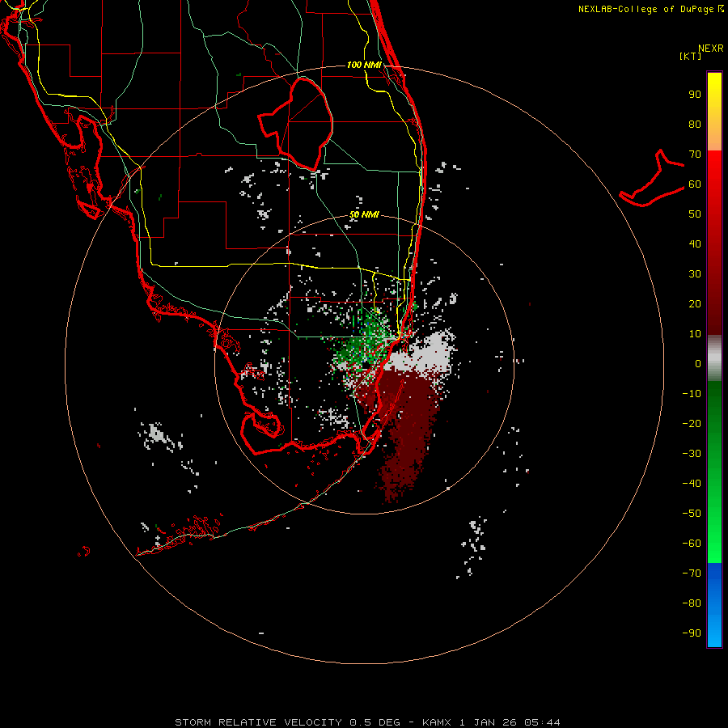Click the -50 value on the velocity scale
728x728 pixels.
click(x=692, y=513)
